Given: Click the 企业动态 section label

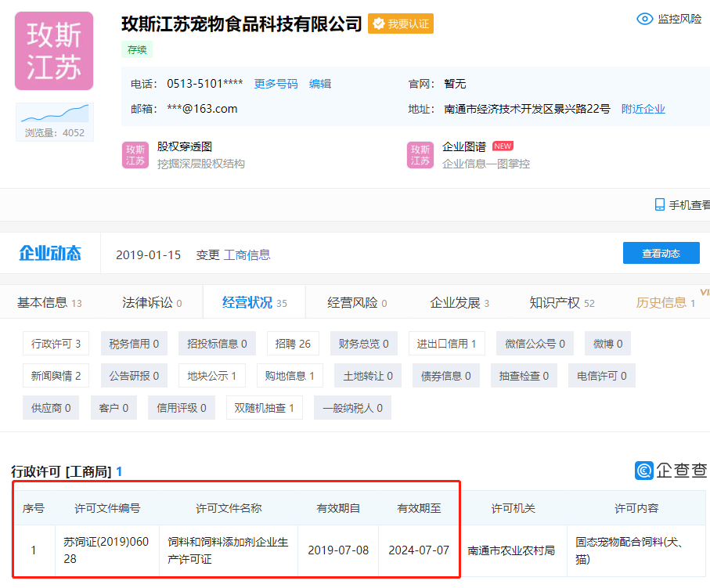Looking at the screenshot, I should click(x=50, y=253).
